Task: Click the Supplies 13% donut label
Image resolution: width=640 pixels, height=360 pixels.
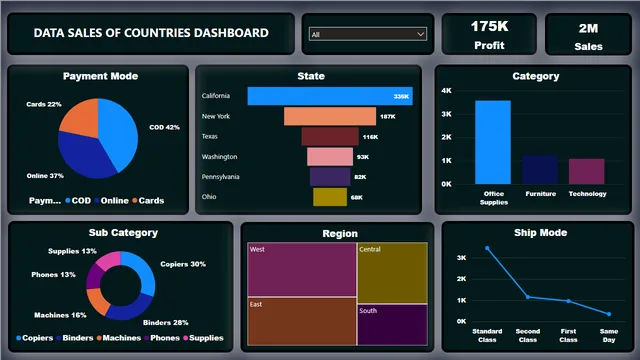Action: click(72, 251)
